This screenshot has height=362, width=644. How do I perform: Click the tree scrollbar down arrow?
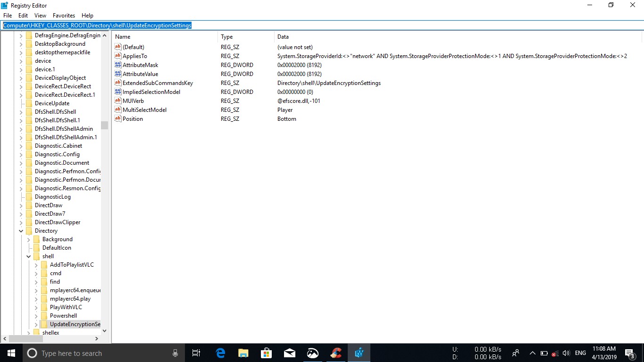click(104, 331)
